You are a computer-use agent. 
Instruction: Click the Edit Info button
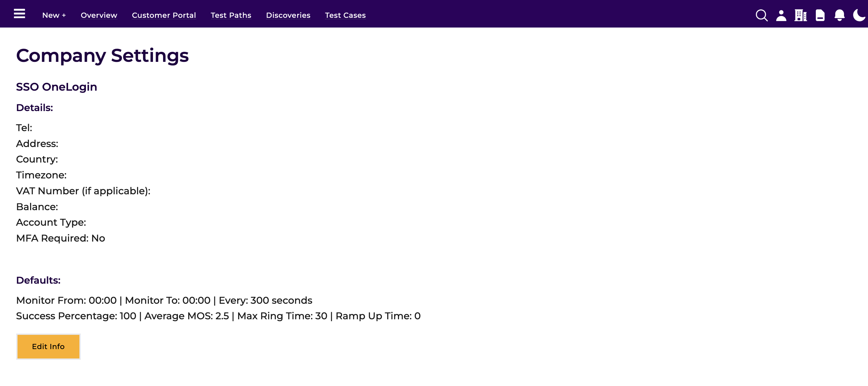point(48,346)
